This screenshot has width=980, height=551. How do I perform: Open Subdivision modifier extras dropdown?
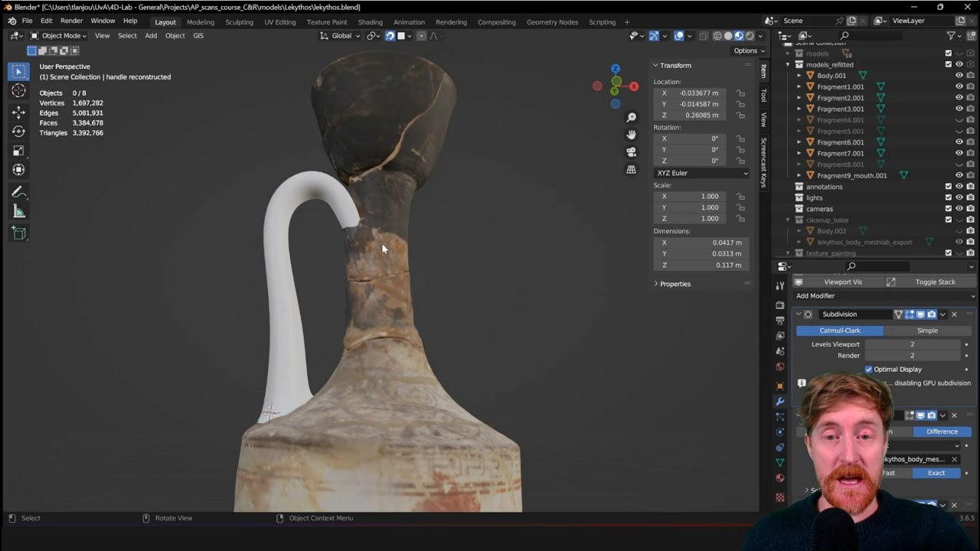[x=942, y=315]
